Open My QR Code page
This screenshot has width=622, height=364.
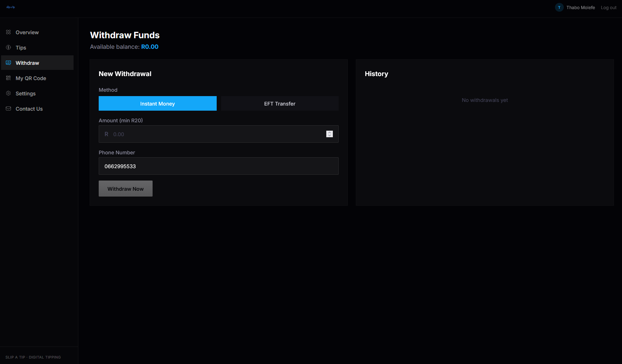pos(31,78)
